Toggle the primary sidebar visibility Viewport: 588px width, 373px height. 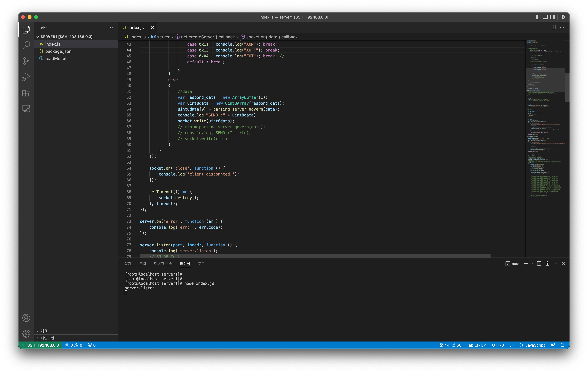click(538, 17)
